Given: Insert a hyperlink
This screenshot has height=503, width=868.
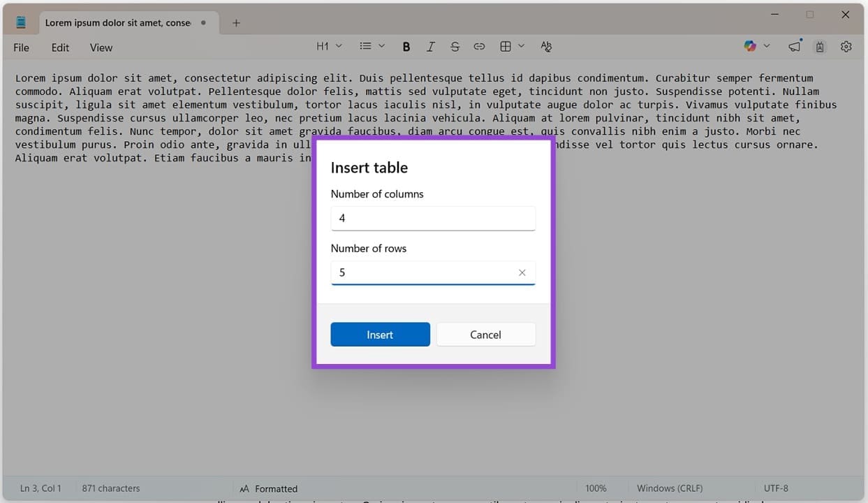Looking at the screenshot, I should (479, 46).
